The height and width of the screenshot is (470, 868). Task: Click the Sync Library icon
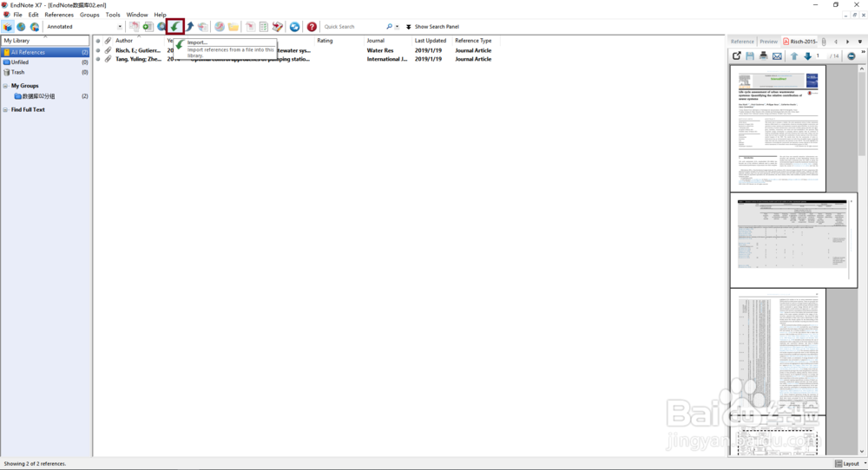pyautogui.click(x=294, y=27)
